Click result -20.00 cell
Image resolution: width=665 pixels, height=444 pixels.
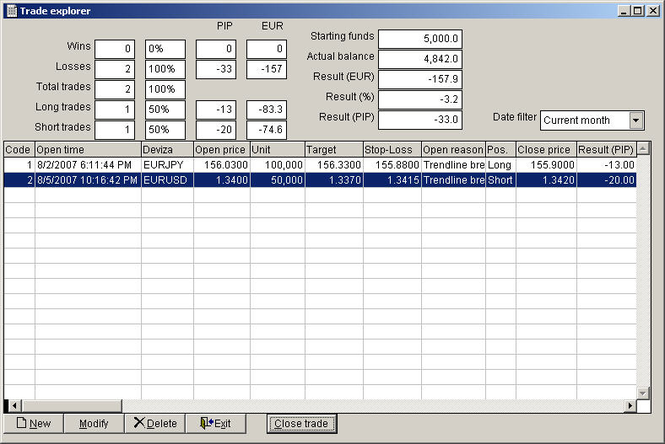(x=606, y=180)
